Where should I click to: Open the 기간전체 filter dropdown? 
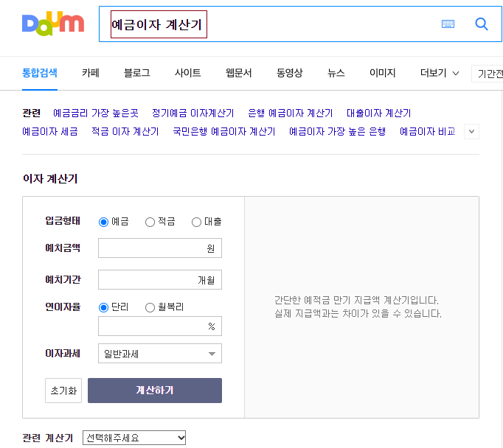click(487, 74)
